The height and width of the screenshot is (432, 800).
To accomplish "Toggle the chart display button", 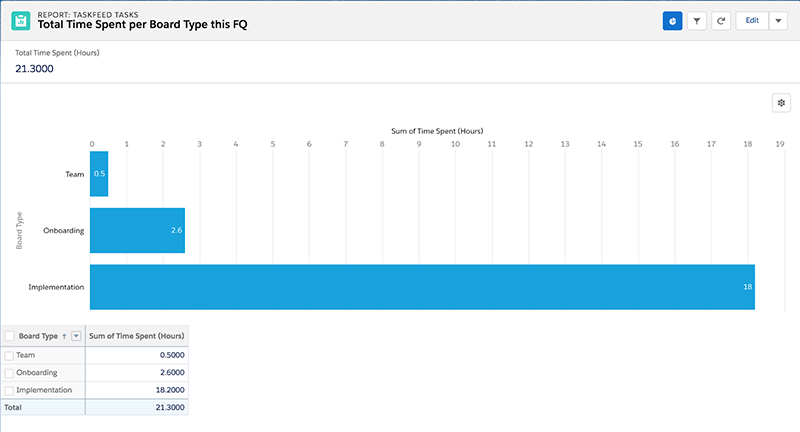I will pyautogui.click(x=672, y=20).
